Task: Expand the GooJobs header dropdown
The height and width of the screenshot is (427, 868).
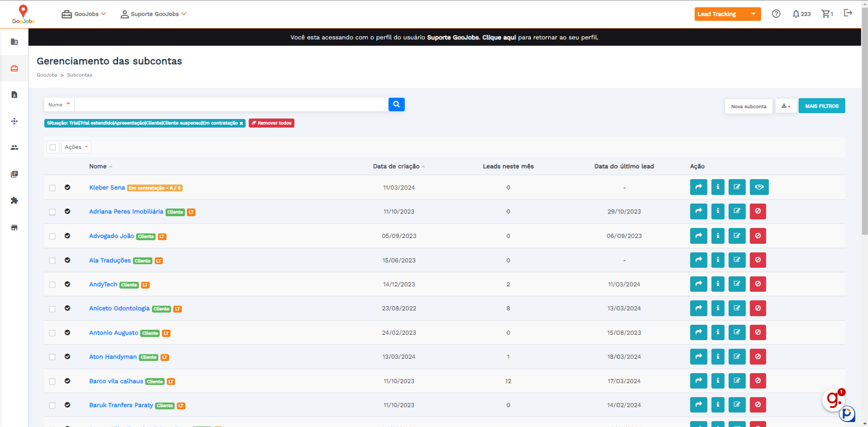Action: pyautogui.click(x=84, y=14)
